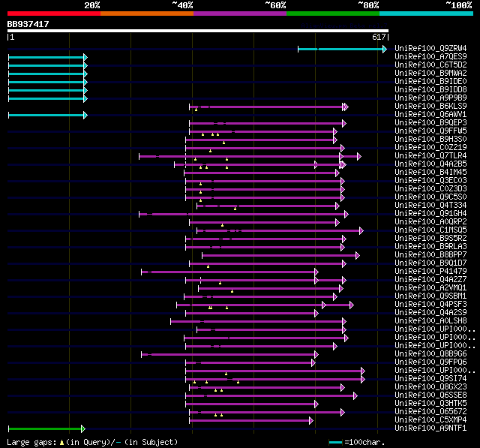This screenshot has height=448, width=480.
Task: Click the UniRef100_A9P9B9 label
Action: (x=430, y=98)
